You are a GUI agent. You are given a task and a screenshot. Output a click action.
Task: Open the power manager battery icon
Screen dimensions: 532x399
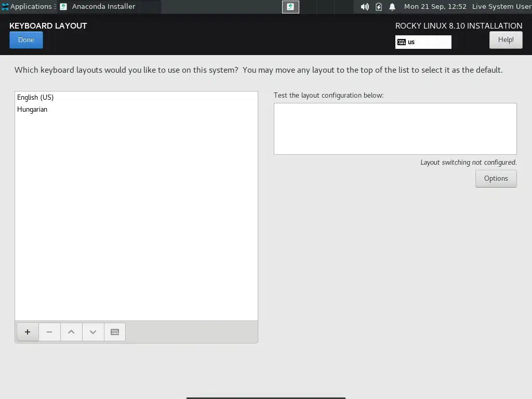point(379,7)
